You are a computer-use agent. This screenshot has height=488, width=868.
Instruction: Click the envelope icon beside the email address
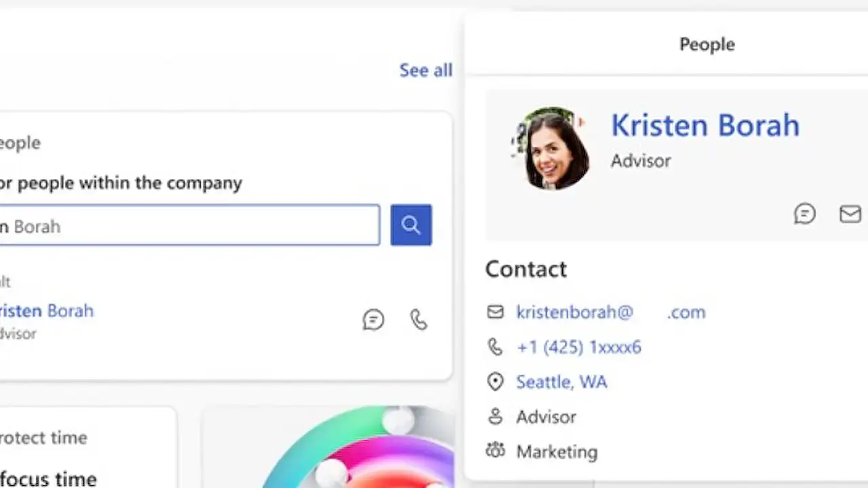coord(496,312)
